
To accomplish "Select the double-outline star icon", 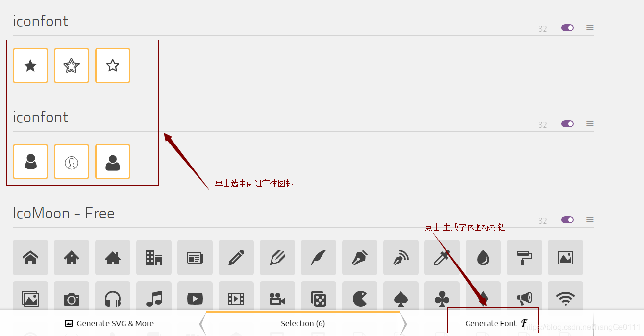I will [x=72, y=66].
